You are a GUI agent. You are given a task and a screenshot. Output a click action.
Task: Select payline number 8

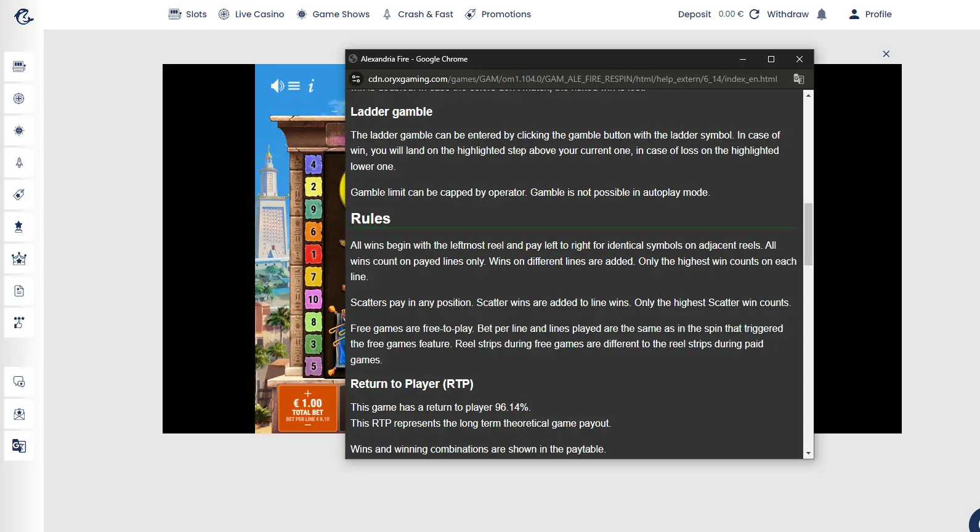(314, 321)
